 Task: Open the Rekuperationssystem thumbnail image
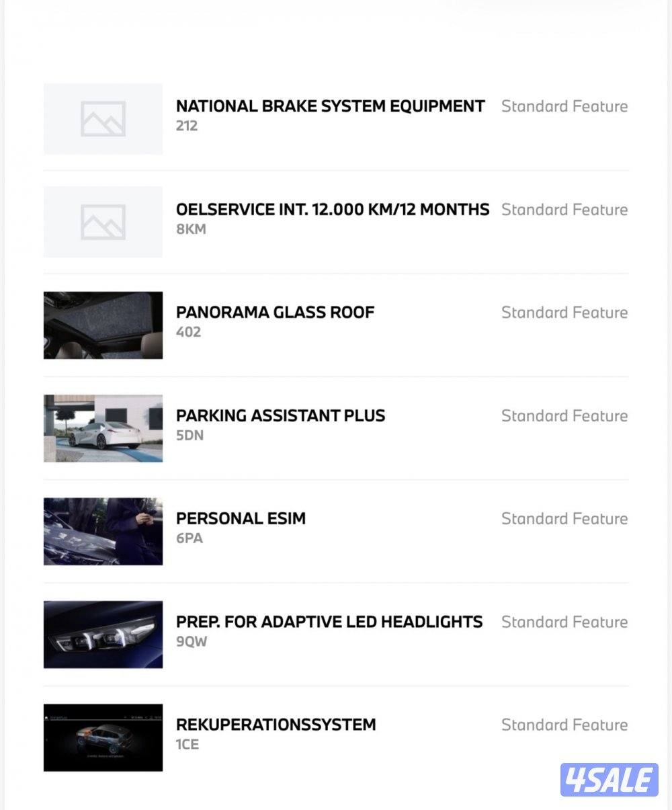tap(103, 737)
